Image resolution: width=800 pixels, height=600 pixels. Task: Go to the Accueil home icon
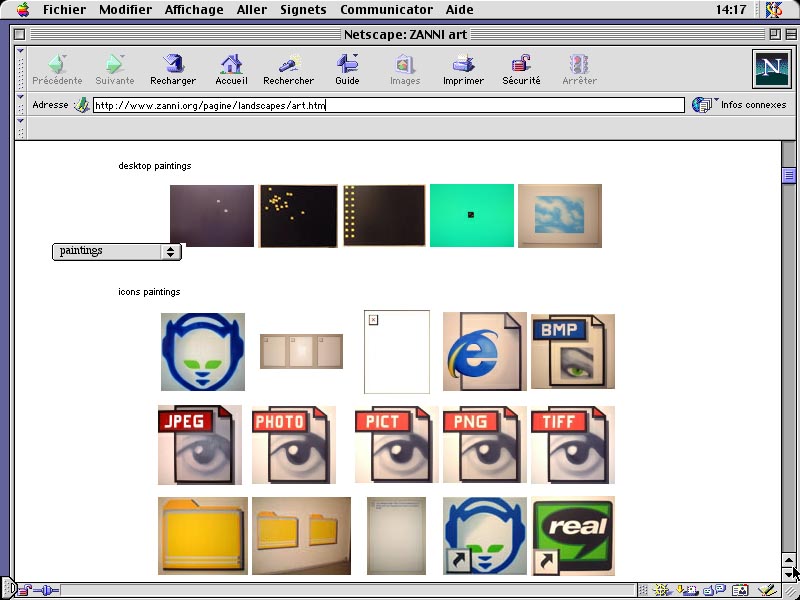[x=231, y=68]
